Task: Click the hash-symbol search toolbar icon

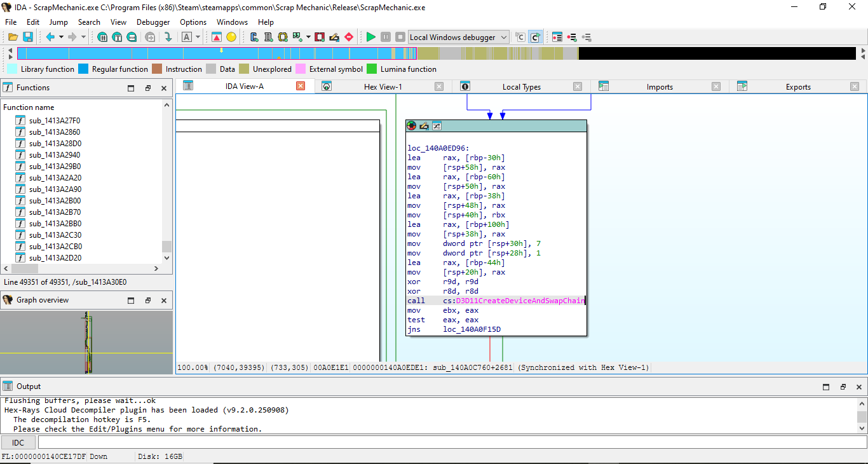Action: pyautogui.click(x=102, y=37)
